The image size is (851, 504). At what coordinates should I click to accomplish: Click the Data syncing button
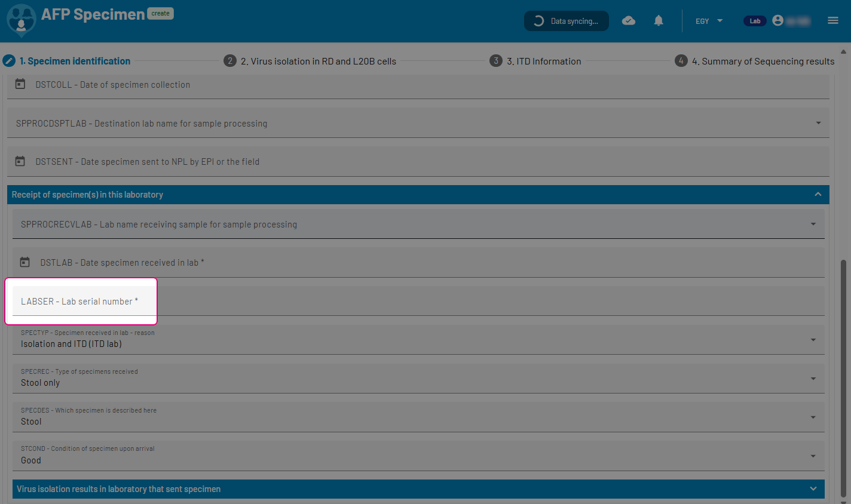(567, 21)
